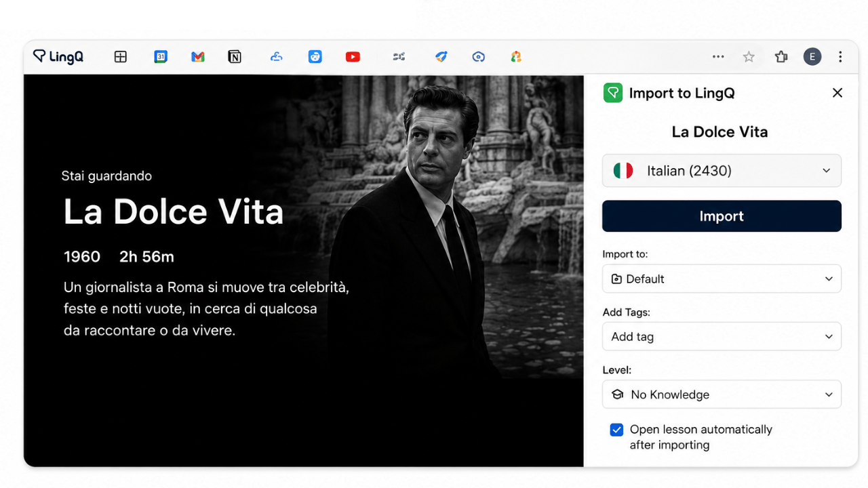Screen dimensions: 868x488
Task: Click the 1960 release year
Action: [x=82, y=257]
